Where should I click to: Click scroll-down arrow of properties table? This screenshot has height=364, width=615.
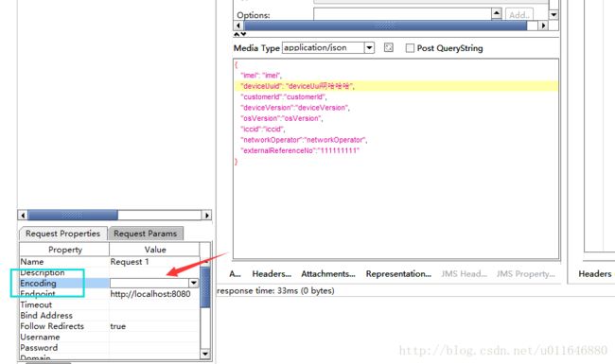[x=205, y=354]
